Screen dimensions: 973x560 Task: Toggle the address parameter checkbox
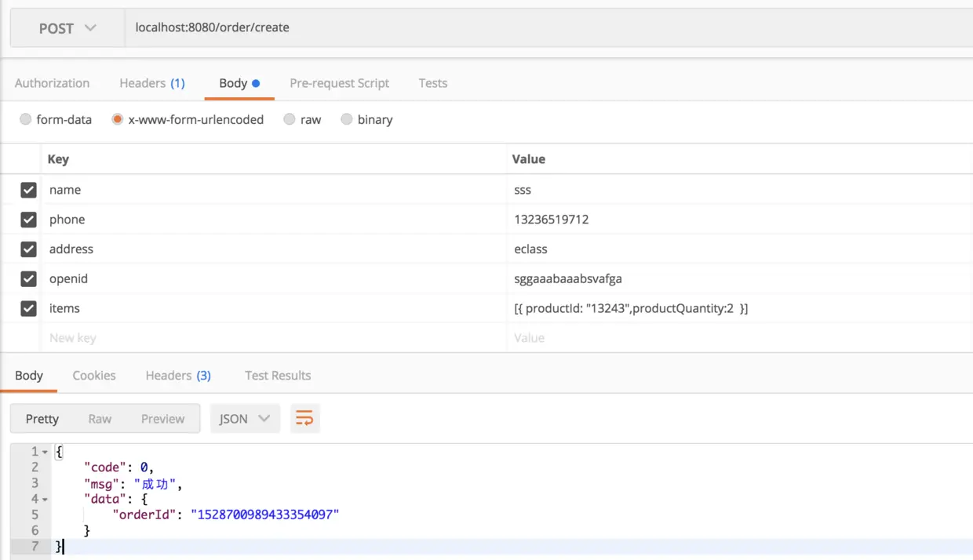pyautogui.click(x=29, y=249)
